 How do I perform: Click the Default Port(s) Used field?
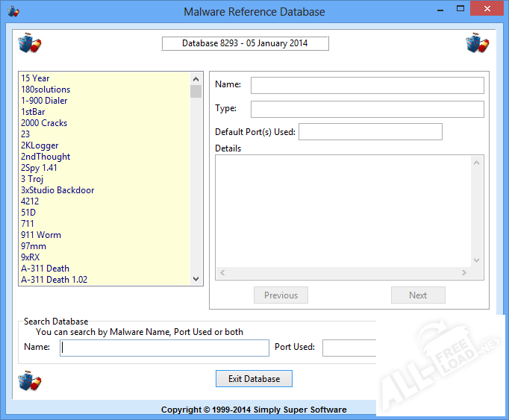coord(370,132)
